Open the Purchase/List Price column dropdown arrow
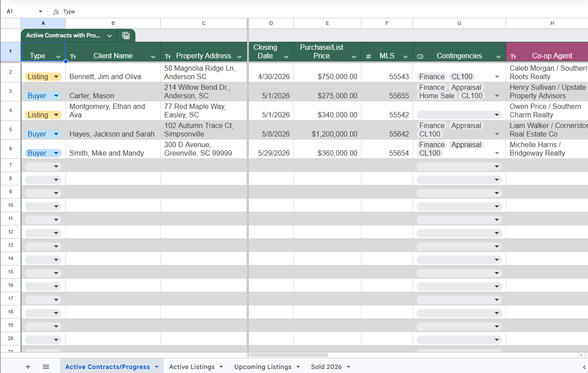 tap(354, 56)
